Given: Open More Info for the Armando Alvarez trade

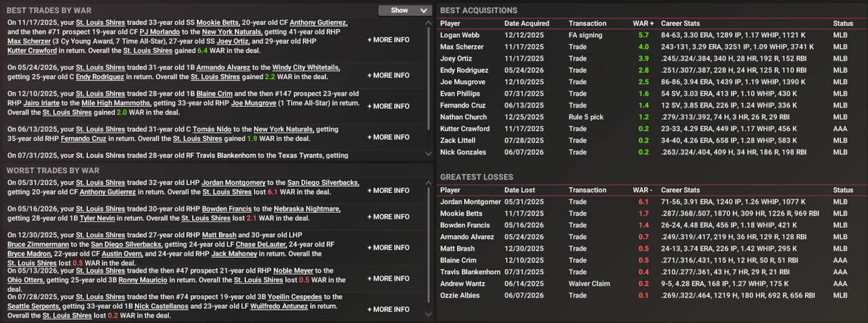Looking at the screenshot, I should coord(389,76).
